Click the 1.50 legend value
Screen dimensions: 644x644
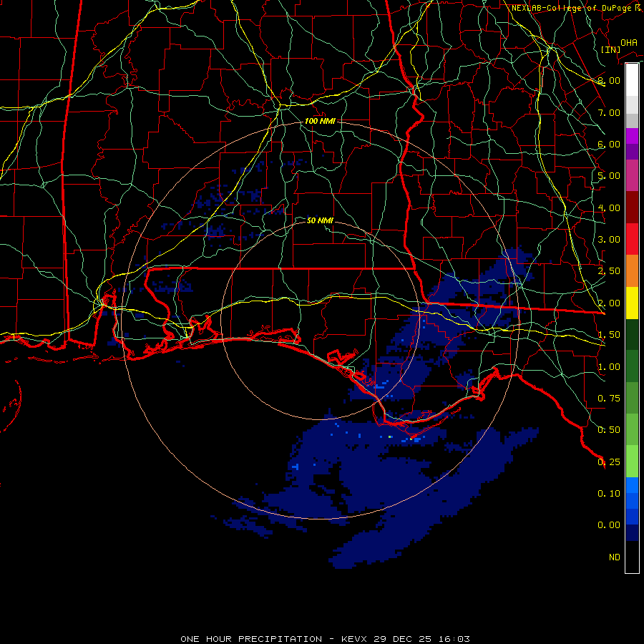click(609, 335)
